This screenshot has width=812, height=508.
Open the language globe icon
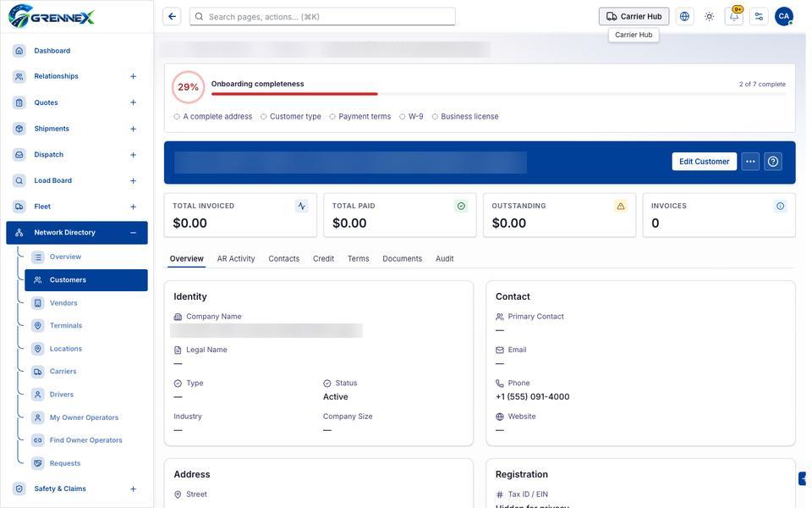(684, 17)
